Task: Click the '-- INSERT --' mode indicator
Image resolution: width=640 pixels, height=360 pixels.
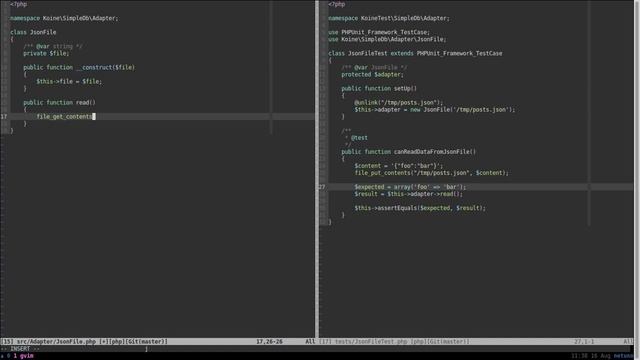Action: click(x=20, y=349)
